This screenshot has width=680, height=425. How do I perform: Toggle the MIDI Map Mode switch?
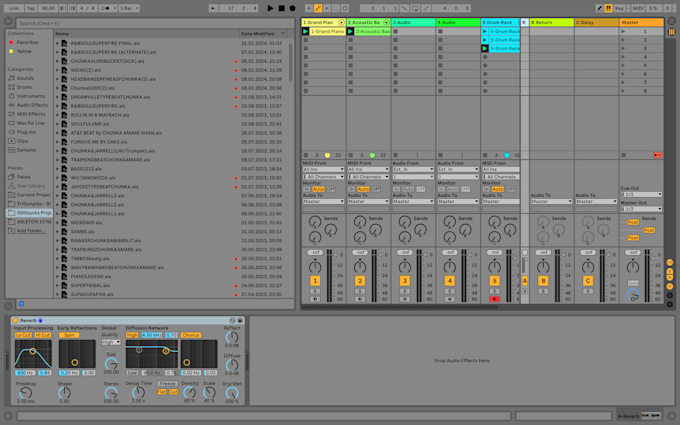(x=637, y=8)
